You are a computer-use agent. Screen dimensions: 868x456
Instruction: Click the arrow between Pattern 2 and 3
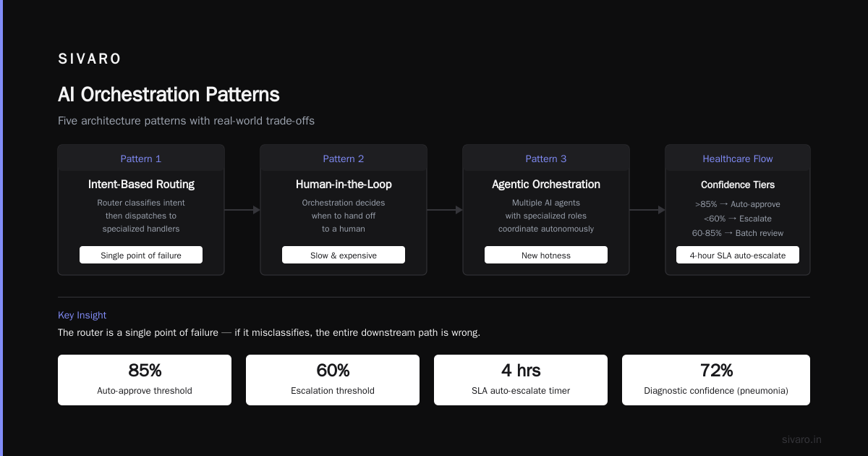point(445,210)
